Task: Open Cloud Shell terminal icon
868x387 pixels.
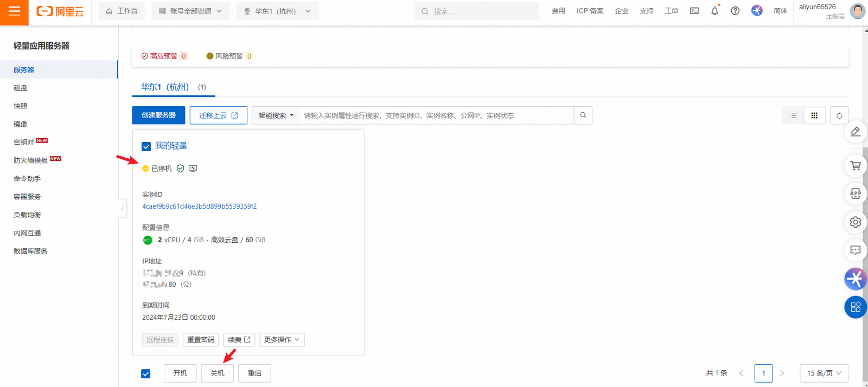Action: pyautogui.click(x=694, y=11)
